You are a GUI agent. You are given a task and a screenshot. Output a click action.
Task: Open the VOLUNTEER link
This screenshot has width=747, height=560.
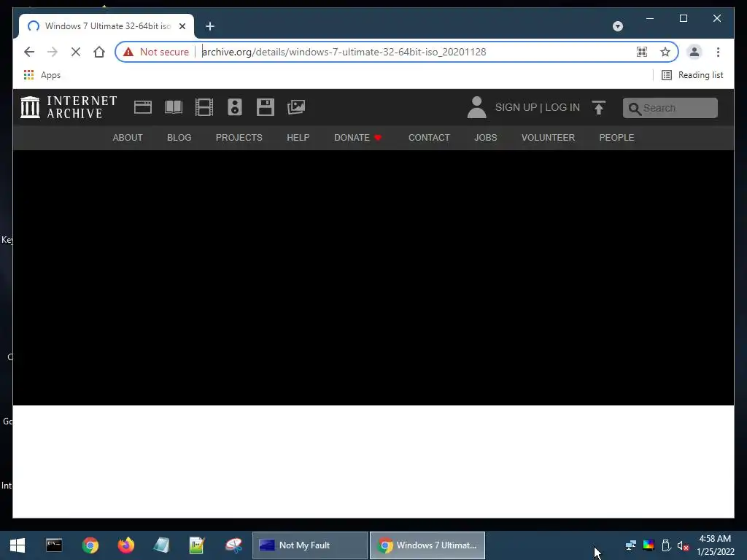click(x=548, y=138)
